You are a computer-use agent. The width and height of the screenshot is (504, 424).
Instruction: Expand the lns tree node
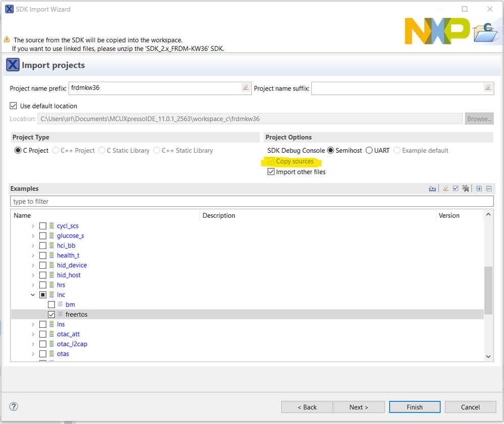point(33,324)
